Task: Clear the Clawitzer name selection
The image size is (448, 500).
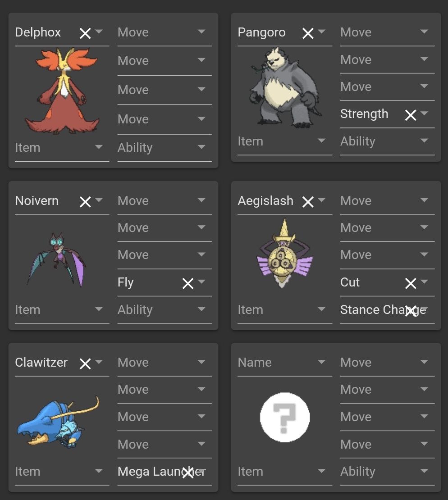Action: [85, 364]
